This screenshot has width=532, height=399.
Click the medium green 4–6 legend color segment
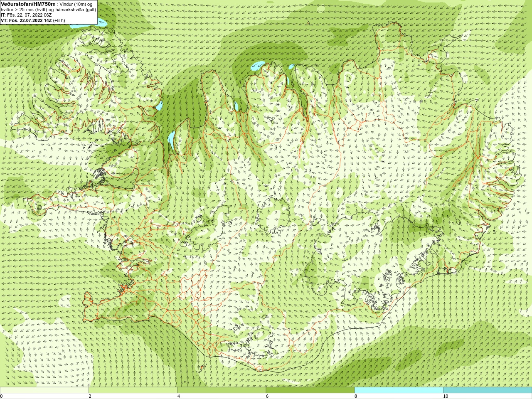click(222, 390)
